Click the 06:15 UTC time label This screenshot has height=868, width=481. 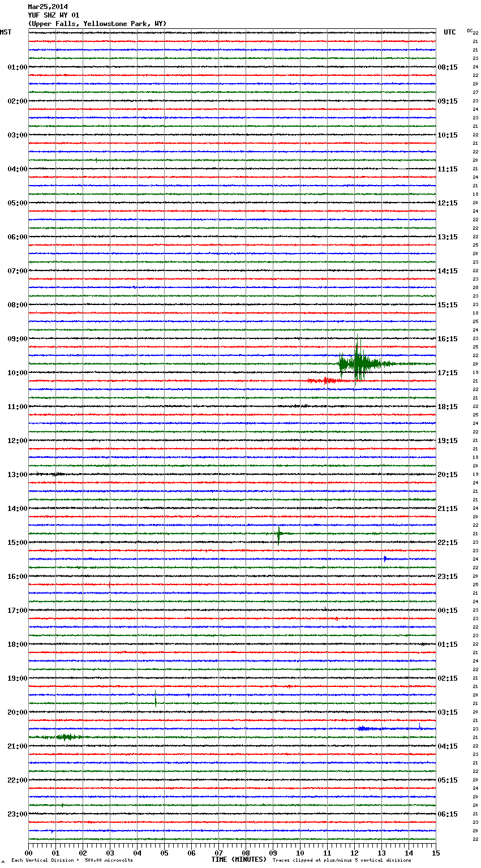pyautogui.click(x=448, y=814)
